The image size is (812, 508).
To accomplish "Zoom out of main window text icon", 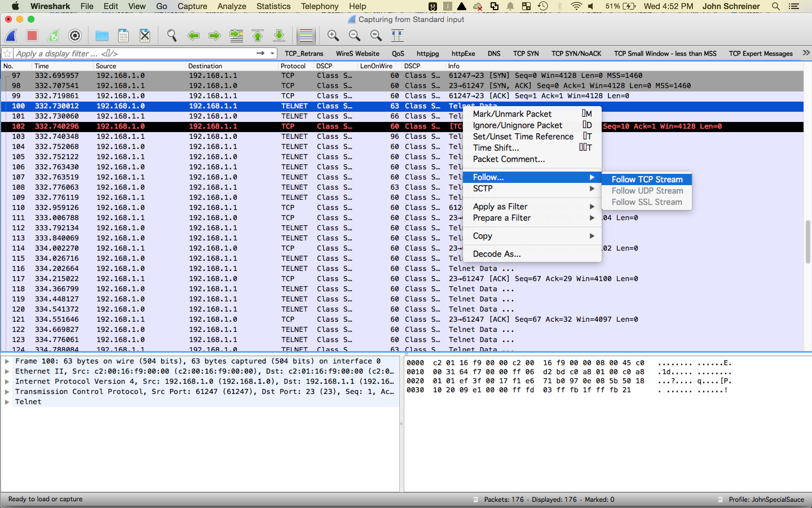I will pos(354,36).
